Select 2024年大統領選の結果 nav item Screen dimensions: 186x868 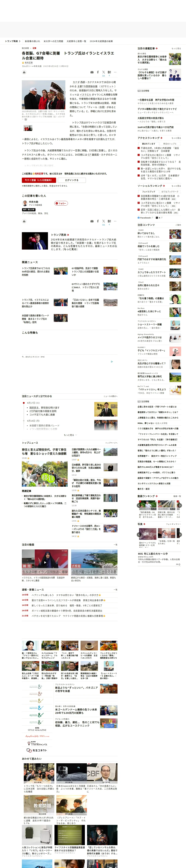pos(101,41)
